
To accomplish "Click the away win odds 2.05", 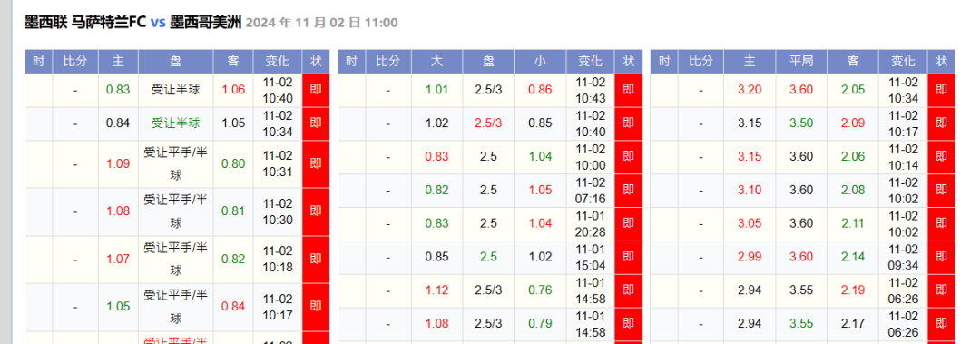I will pos(852,90).
